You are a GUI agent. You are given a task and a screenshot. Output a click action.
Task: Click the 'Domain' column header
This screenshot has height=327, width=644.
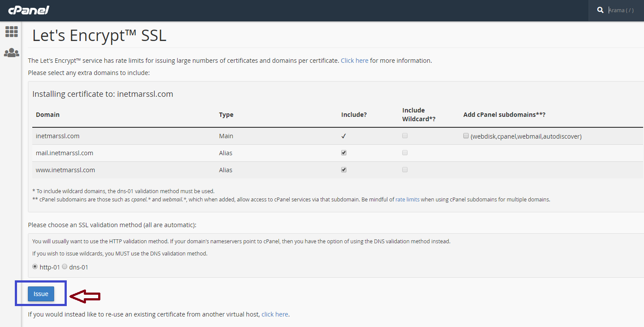[x=48, y=115]
